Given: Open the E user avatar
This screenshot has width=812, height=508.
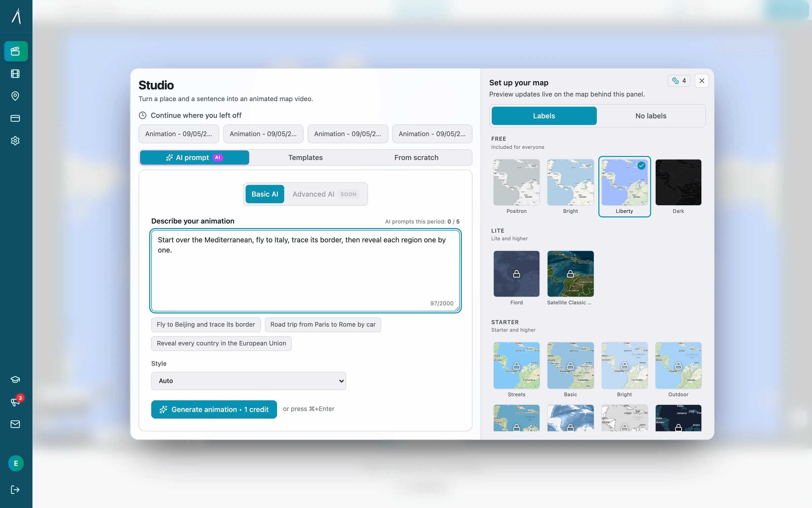Looking at the screenshot, I should (x=16, y=463).
